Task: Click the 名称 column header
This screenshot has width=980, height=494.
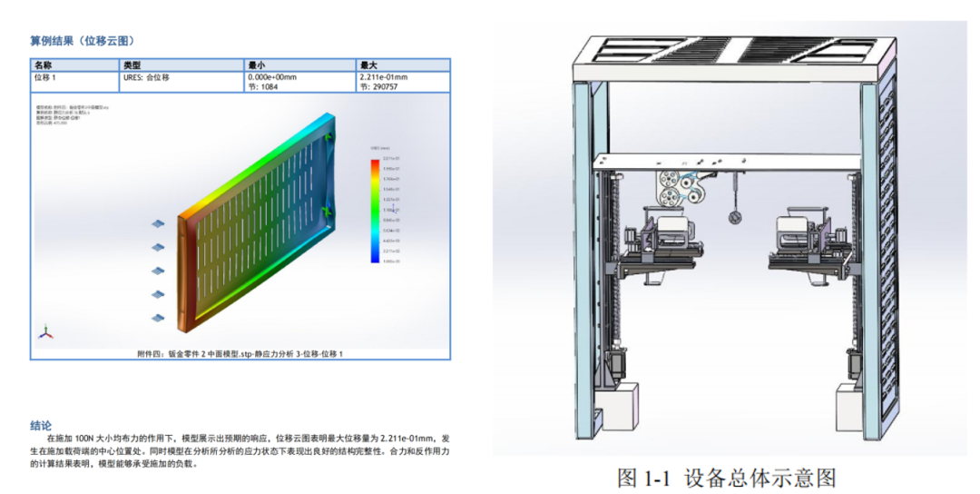Action: [x=44, y=65]
